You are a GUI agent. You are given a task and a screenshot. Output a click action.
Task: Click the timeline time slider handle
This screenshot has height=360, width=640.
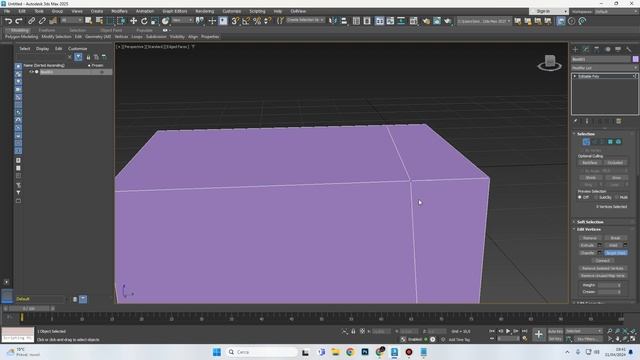click(x=29, y=309)
